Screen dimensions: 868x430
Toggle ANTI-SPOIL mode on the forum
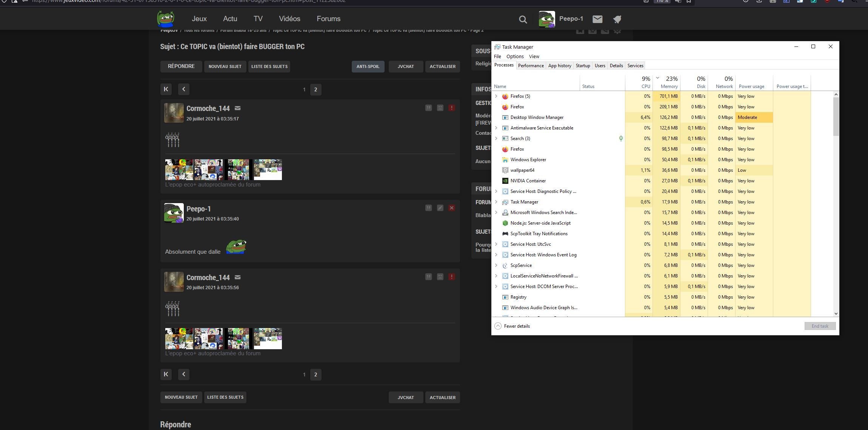coord(368,66)
